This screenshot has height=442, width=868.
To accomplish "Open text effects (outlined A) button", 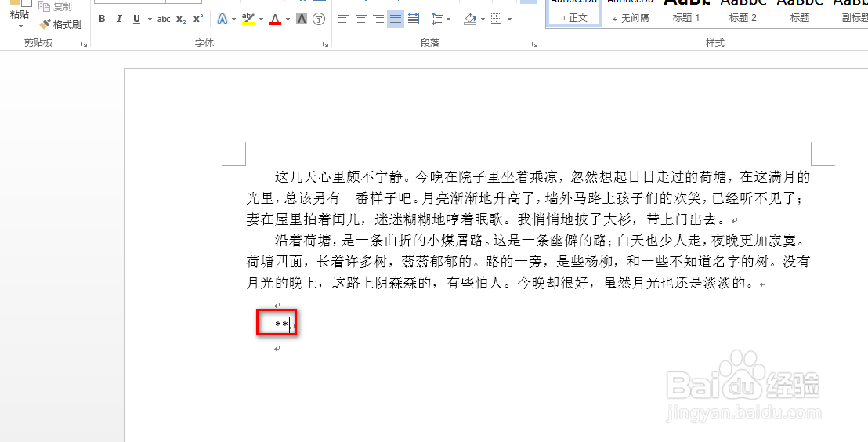I will (x=222, y=20).
